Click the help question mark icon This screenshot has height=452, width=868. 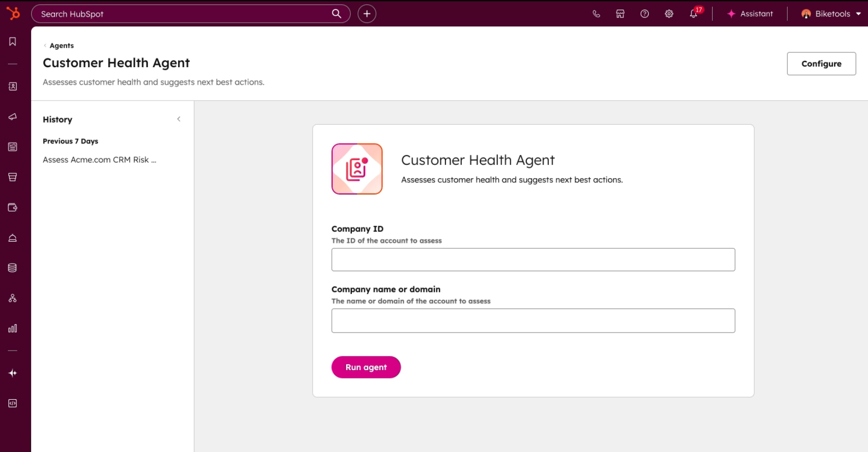tap(645, 14)
